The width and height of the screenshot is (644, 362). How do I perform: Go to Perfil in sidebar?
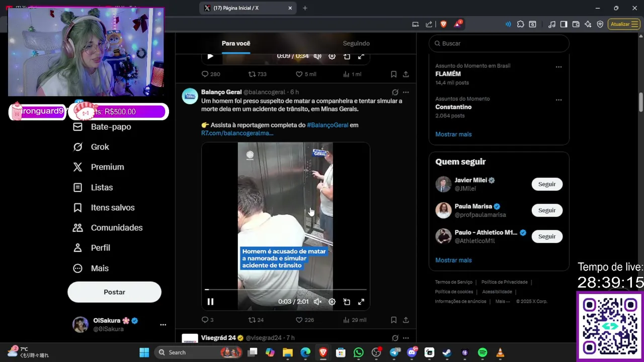pyautogui.click(x=92, y=248)
